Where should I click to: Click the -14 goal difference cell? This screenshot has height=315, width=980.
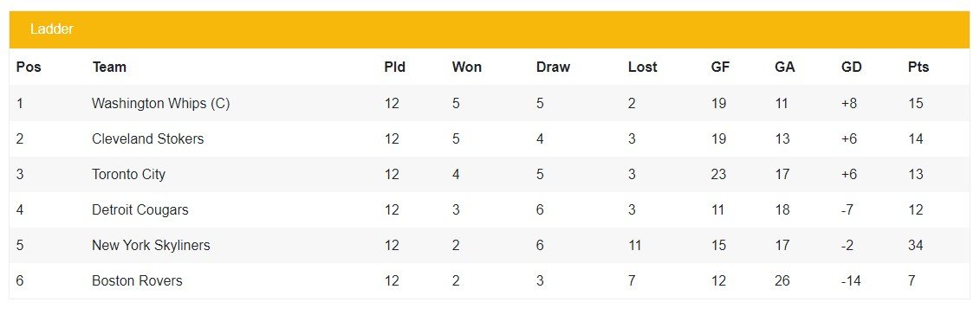point(851,280)
